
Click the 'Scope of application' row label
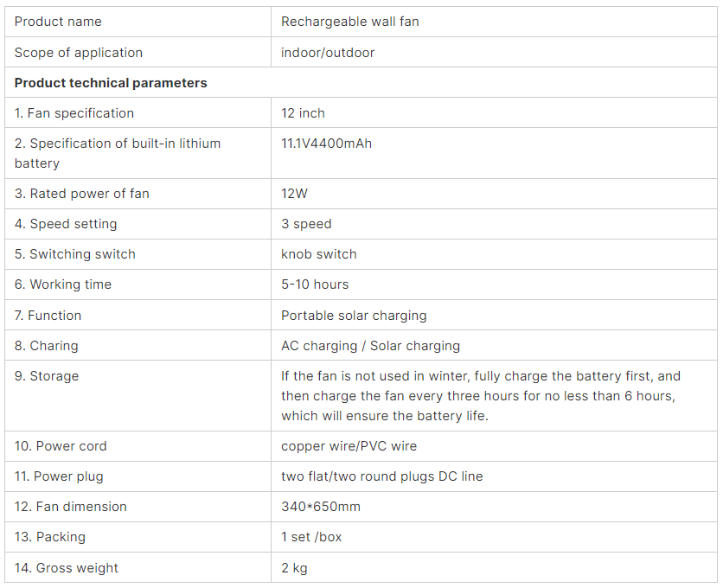coord(79,53)
